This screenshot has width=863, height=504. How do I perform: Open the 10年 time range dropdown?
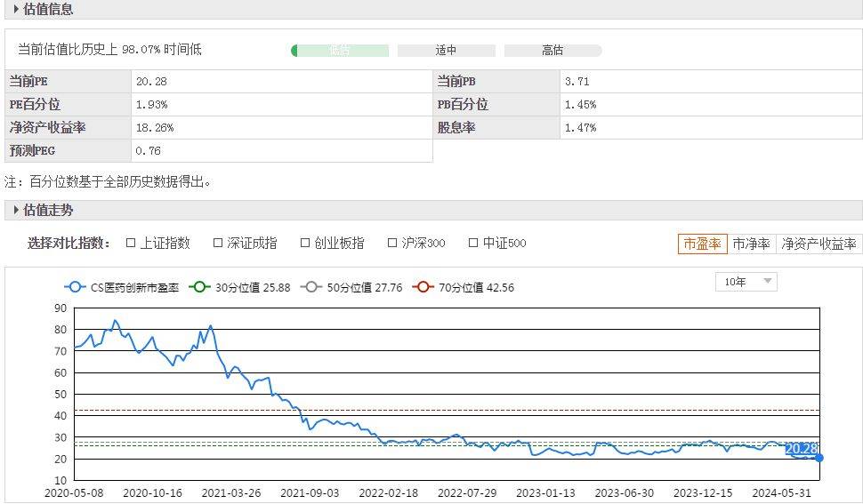[746, 282]
